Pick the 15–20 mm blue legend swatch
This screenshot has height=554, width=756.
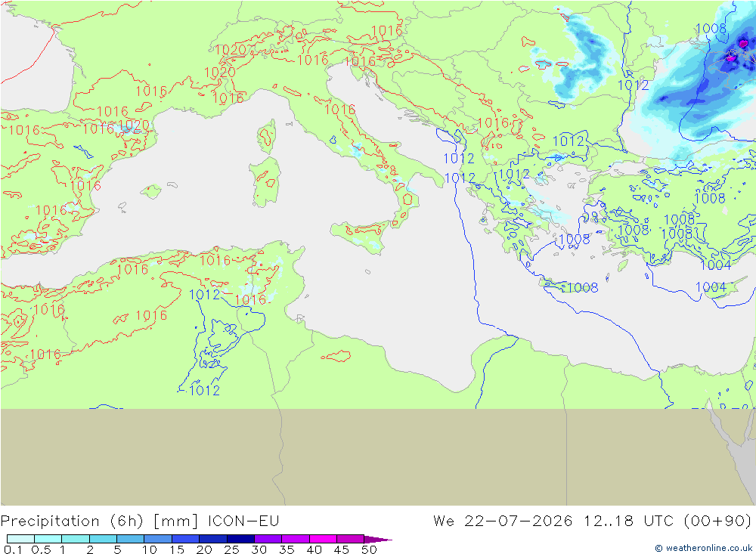(x=185, y=539)
